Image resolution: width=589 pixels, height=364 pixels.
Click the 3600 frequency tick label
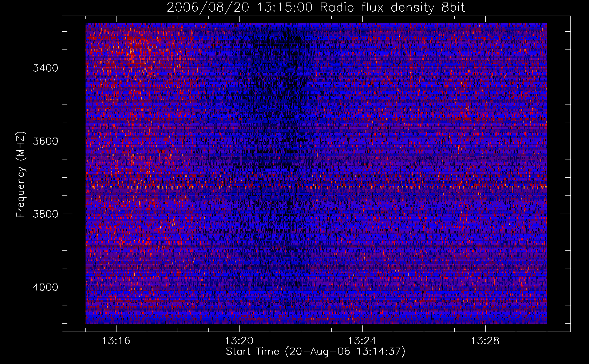(46, 141)
